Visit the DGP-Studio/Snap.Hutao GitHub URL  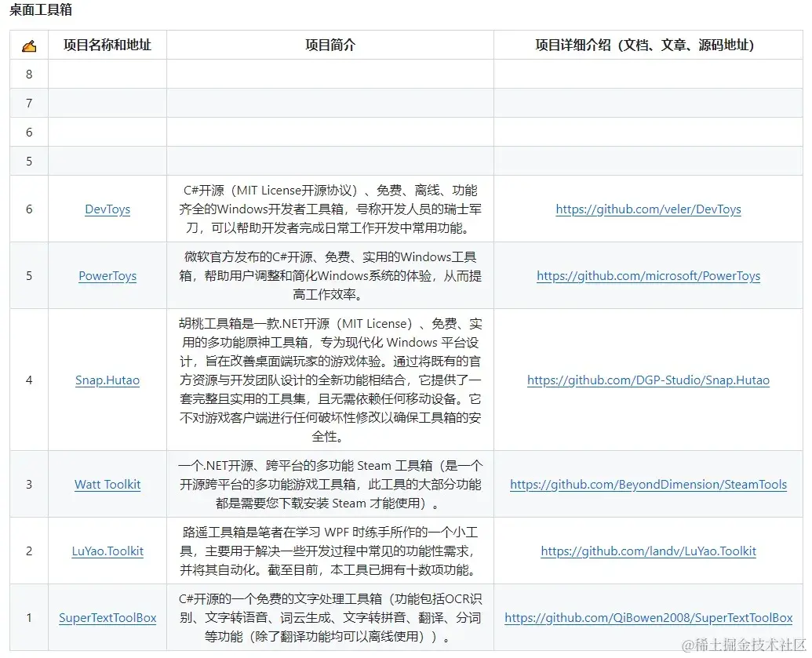[648, 380]
